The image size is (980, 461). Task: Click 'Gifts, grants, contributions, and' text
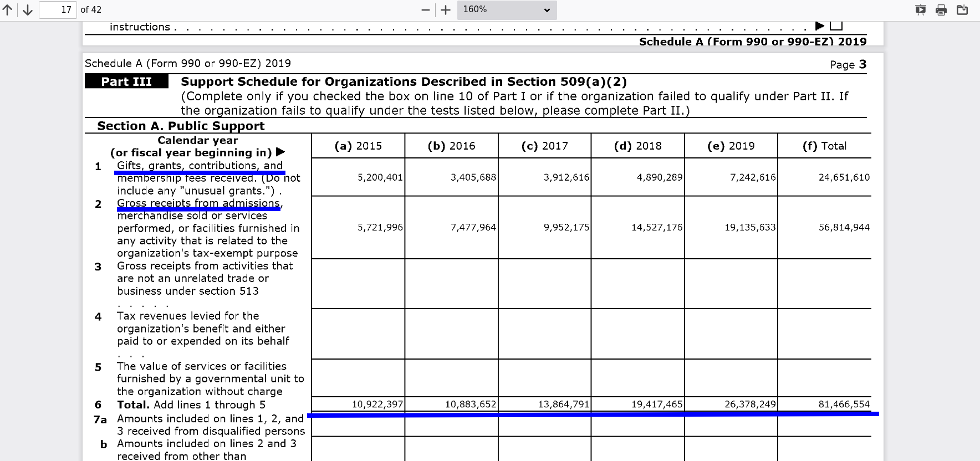click(x=200, y=165)
